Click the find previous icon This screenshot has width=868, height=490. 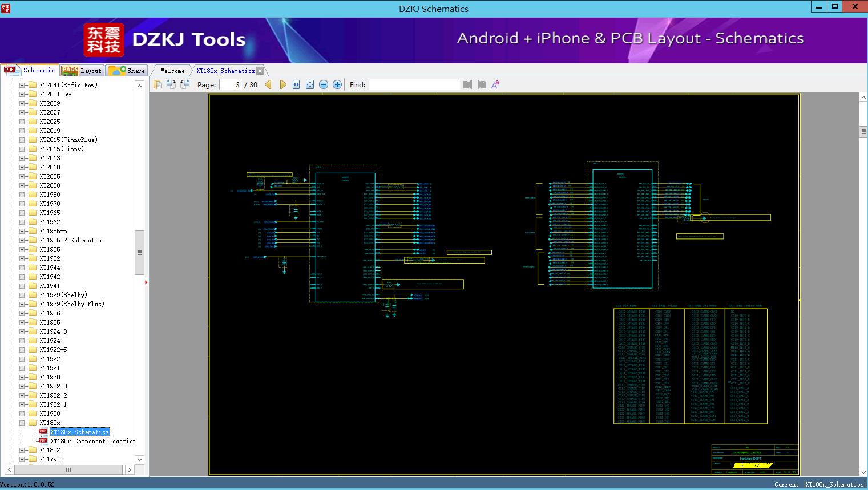click(467, 84)
